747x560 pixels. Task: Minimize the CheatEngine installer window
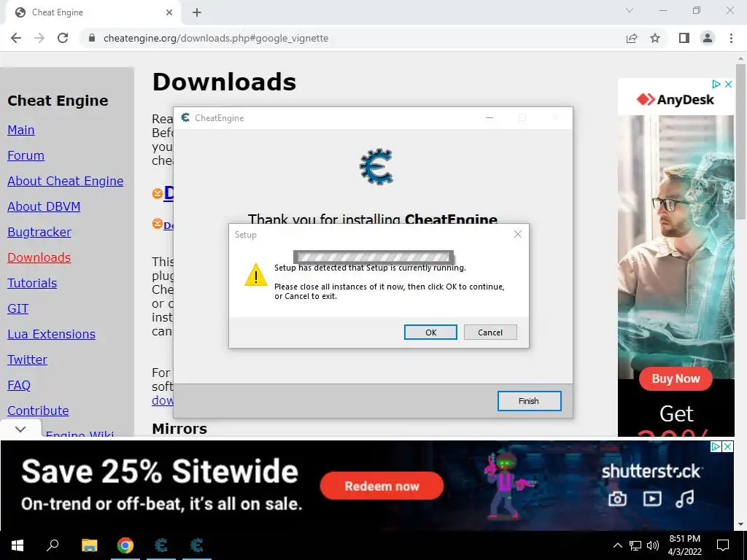click(x=489, y=117)
